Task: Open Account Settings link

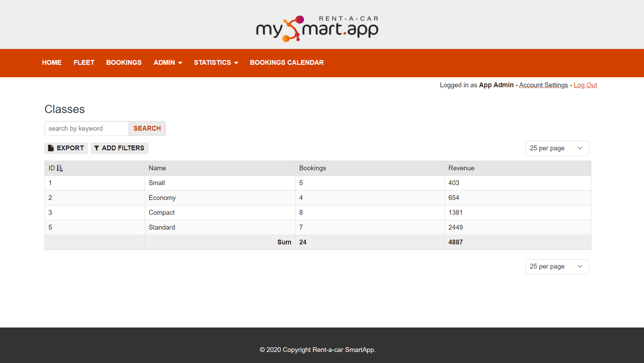Action: (543, 85)
